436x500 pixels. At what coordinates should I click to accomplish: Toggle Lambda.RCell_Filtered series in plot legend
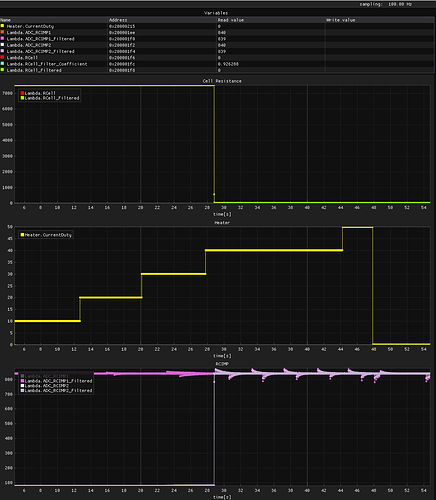pos(50,98)
